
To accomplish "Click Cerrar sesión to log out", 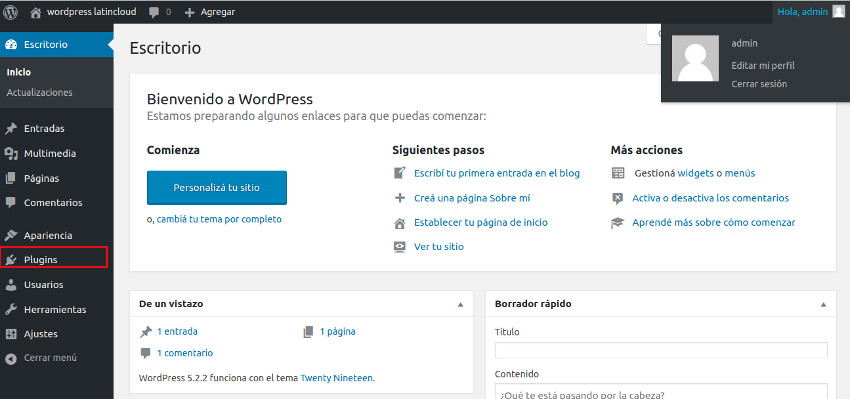I will pyautogui.click(x=759, y=84).
